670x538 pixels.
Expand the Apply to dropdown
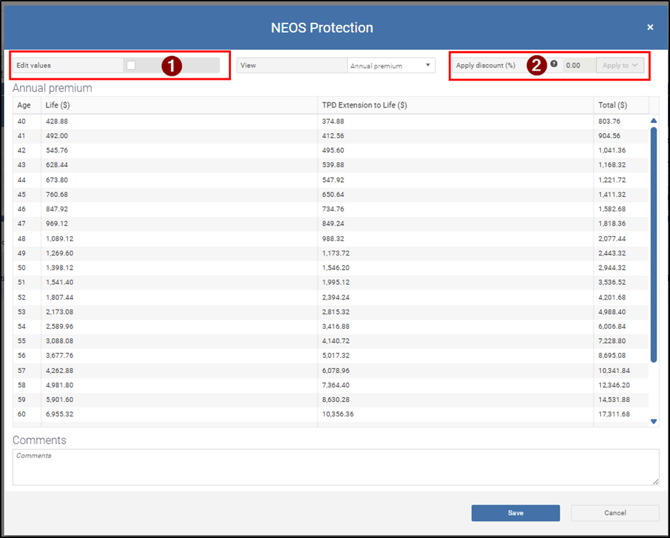tap(619, 65)
